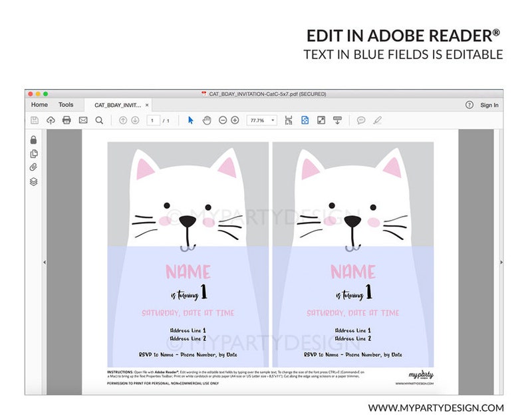Image resolution: width=528 pixels, height=420 pixels.
Task: Open the Find text magnifier
Action: [x=99, y=120]
